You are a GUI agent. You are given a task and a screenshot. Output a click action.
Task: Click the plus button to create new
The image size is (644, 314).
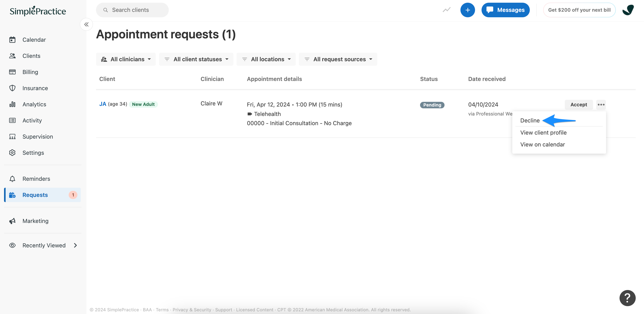tap(467, 10)
